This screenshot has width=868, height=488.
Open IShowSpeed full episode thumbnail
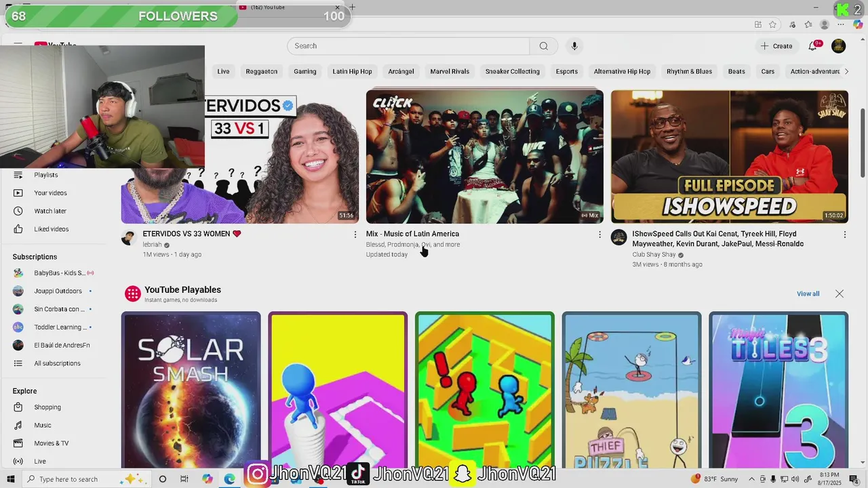point(730,157)
